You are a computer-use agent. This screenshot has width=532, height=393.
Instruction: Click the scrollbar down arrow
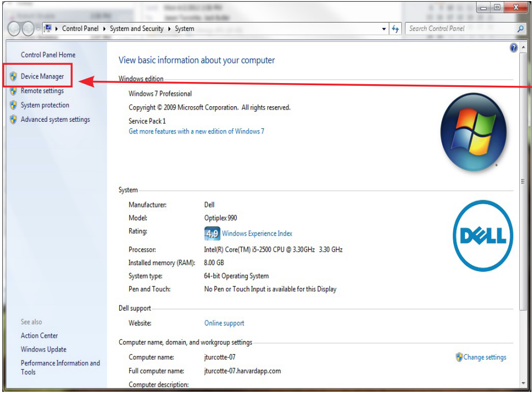[x=523, y=383]
